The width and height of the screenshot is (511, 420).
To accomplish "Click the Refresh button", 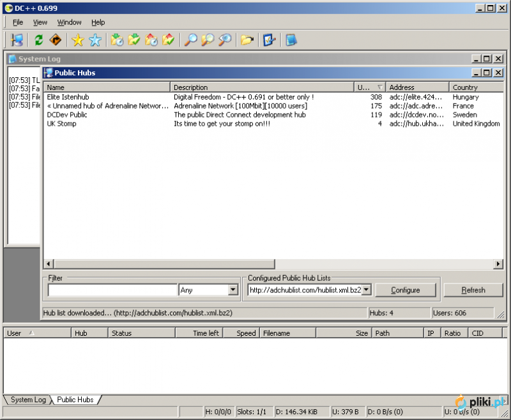I will click(x=473, y=290).
